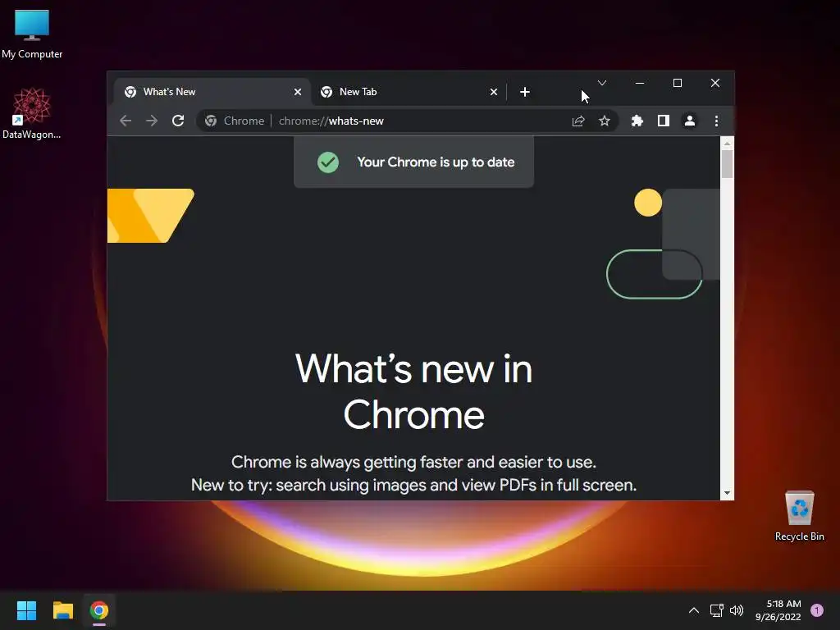This screenshot has width=840, height=630.
Task: Open the clock showing 5:18 AM
Action: [x=778, y=610]
